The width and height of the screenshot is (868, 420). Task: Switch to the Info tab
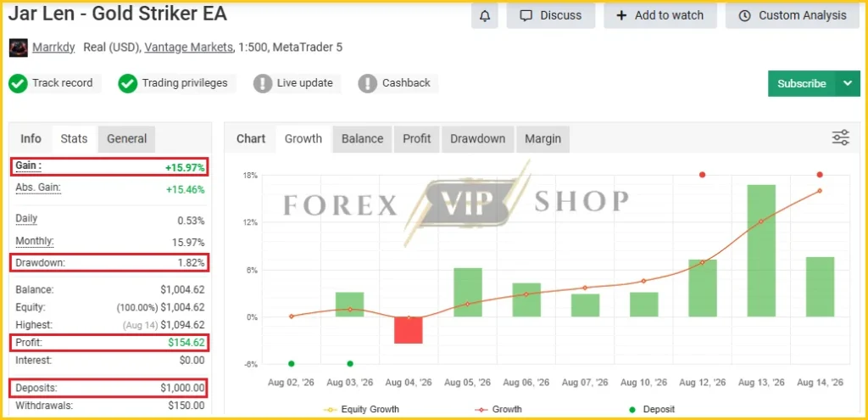(31, 138)
